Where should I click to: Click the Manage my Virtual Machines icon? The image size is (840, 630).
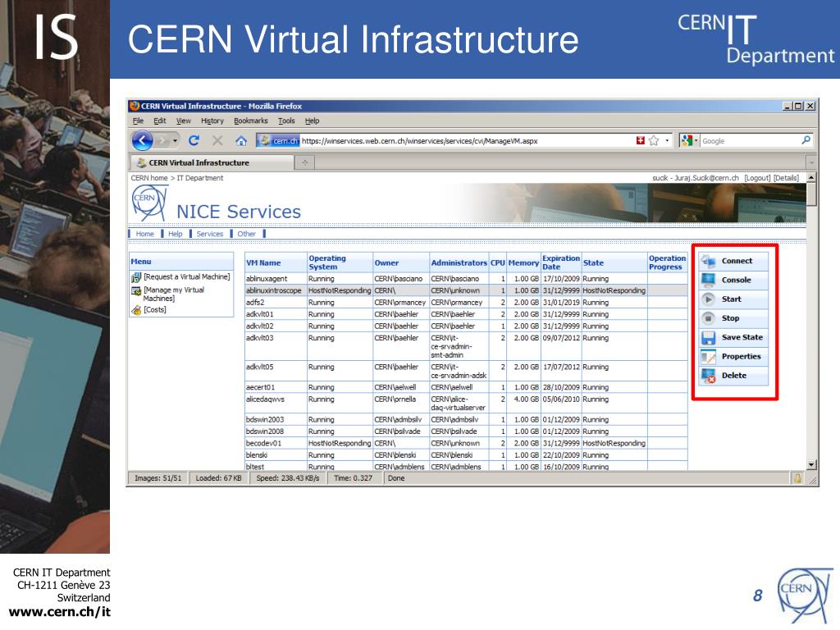click(136, 291)
